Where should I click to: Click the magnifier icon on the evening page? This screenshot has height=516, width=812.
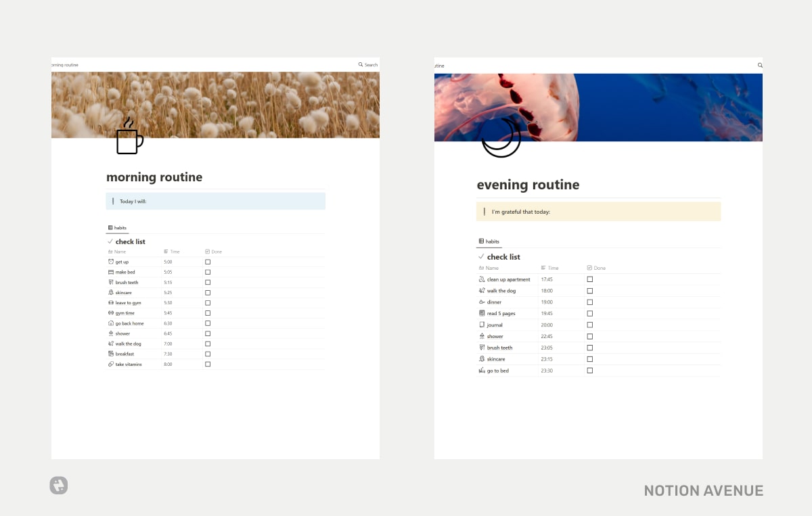(759, 65)
